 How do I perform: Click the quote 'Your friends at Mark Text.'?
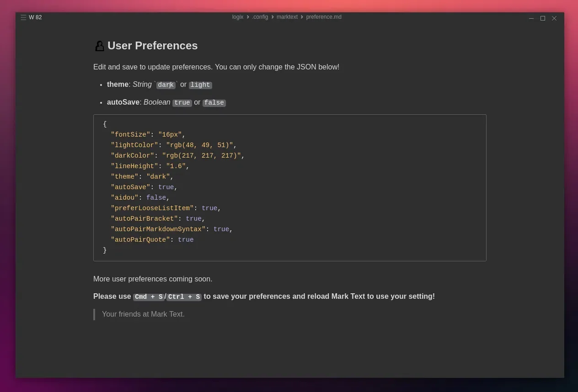pyautogui.click(x=143, y=314)
